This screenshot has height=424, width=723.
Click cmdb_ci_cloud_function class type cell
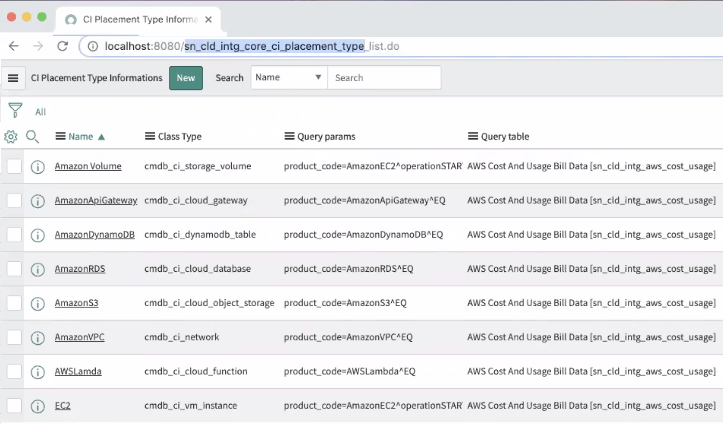(196, 371)
